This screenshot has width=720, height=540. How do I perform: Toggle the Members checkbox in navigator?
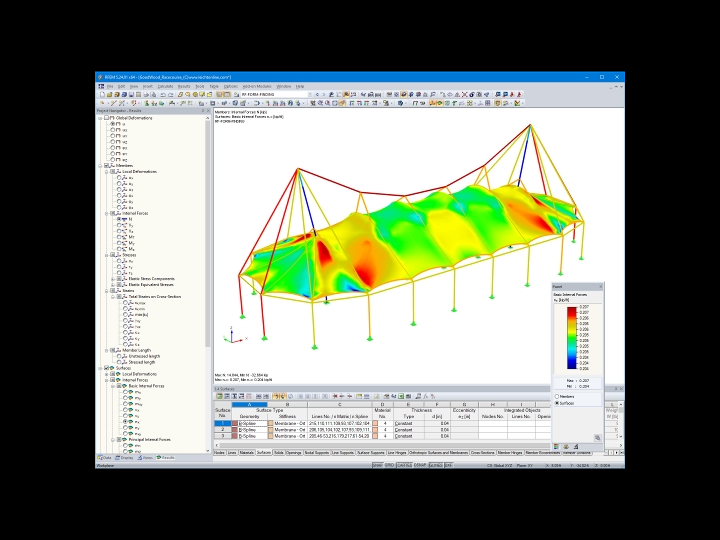106,166
